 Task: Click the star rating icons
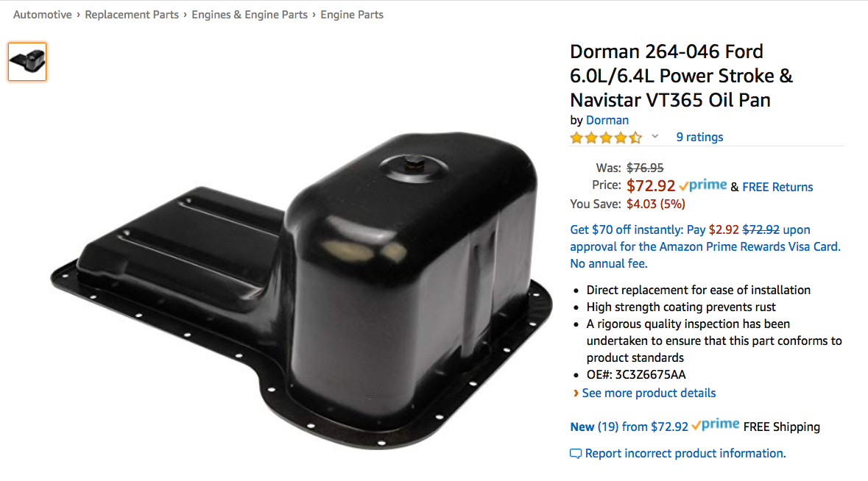coord(606,138)
